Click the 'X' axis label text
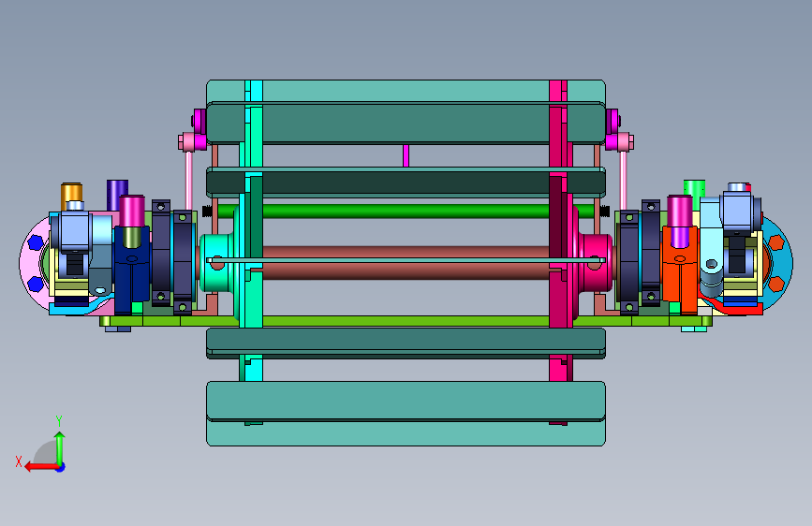Viewport: 812px width, 526px height. point(19,461)
